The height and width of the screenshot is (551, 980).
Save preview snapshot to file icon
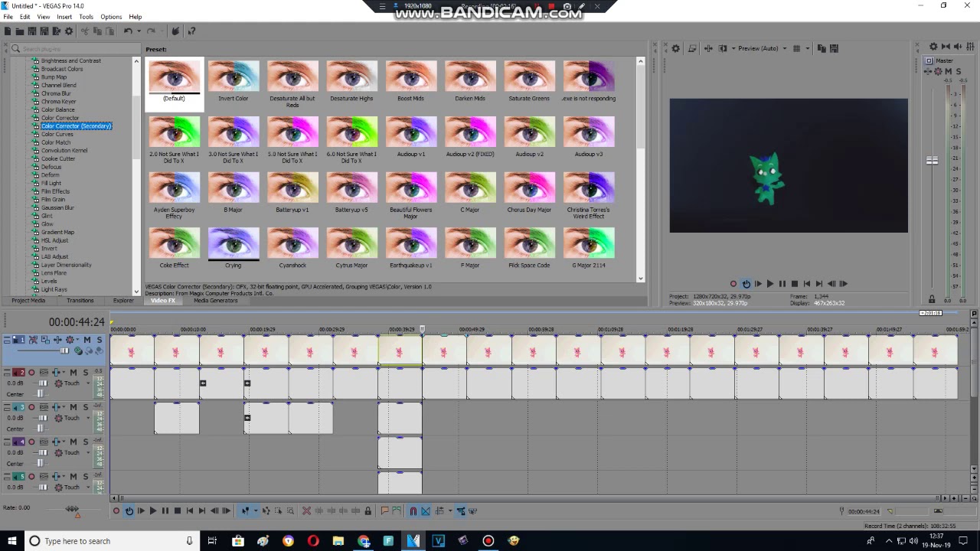click(834, 48)
